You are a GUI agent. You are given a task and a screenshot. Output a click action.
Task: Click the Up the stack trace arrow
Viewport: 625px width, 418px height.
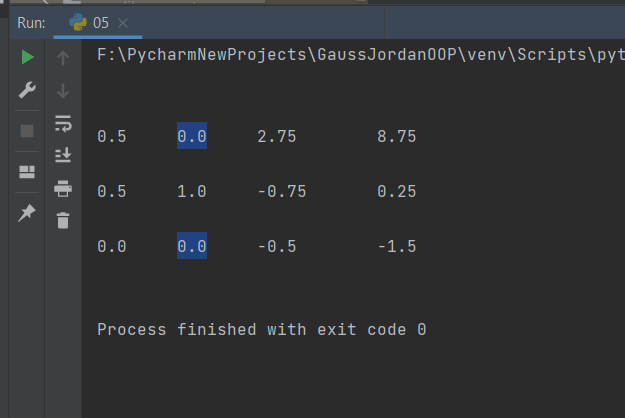[63, 58]
